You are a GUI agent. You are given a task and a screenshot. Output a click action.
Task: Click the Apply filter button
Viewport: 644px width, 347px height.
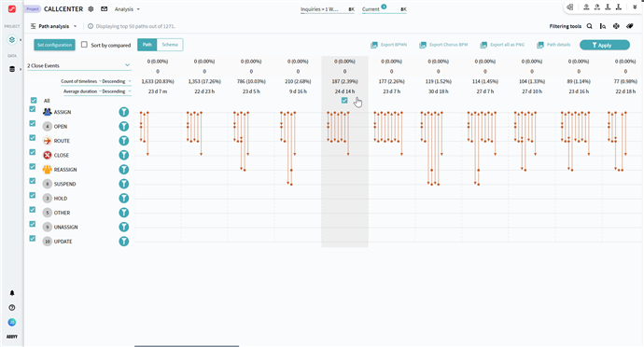(605, 45)
